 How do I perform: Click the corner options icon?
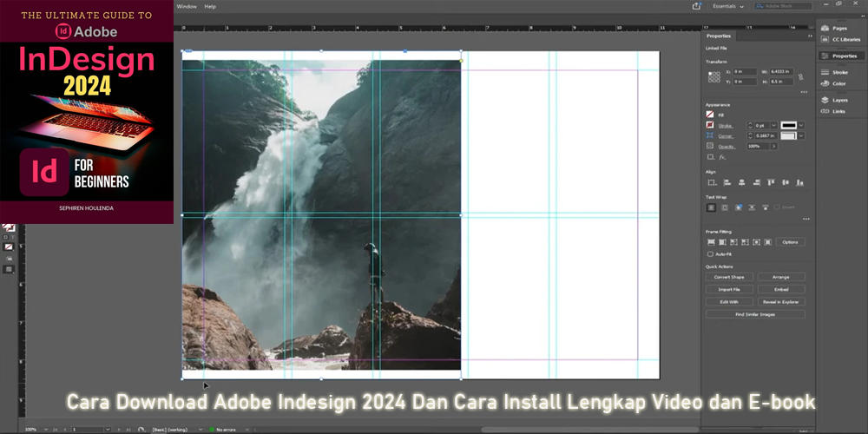[710, 135]
